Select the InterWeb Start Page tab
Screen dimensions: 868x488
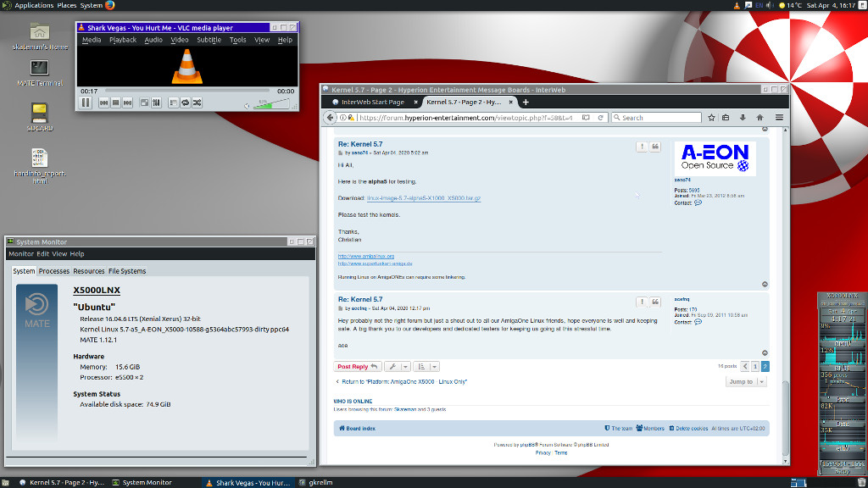point(373,102)
